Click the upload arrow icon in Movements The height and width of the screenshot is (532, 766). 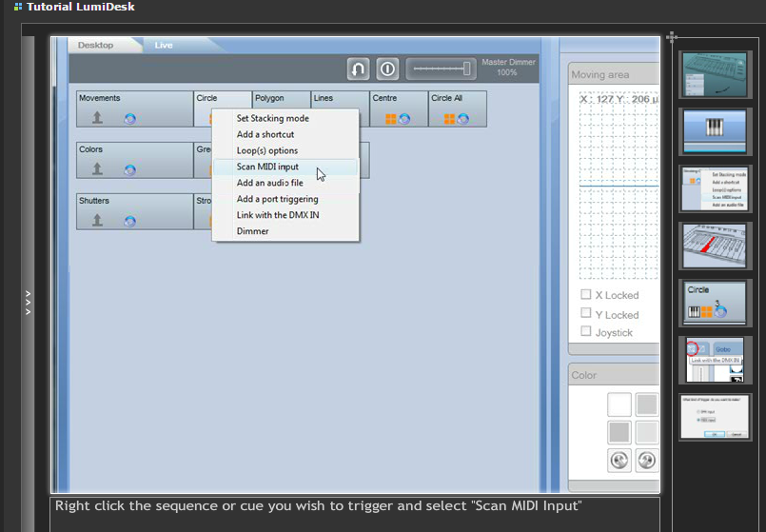click(97, 117)
